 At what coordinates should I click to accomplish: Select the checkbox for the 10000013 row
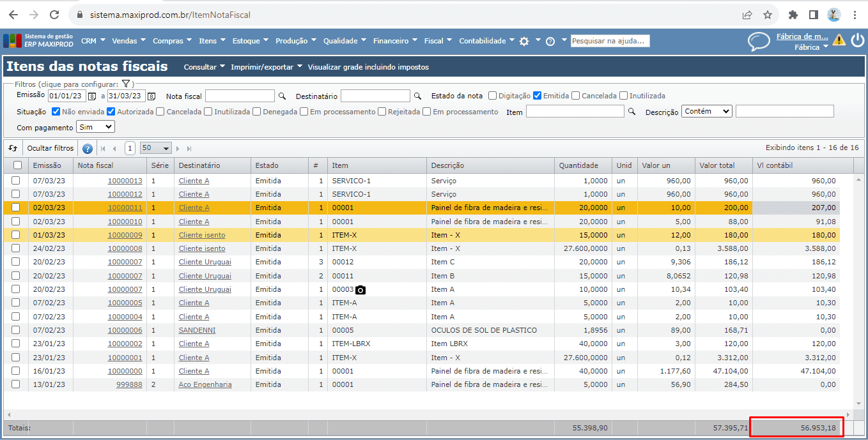click(16, 181)
